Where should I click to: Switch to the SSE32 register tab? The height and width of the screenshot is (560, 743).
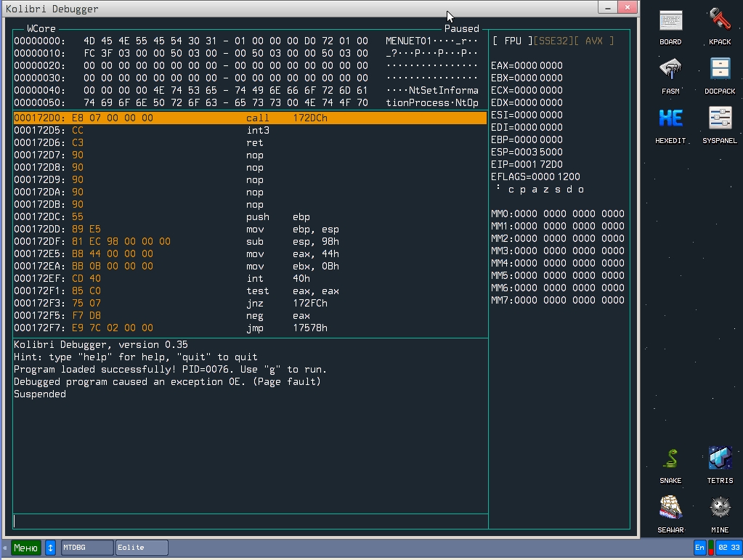[x=552, y=41]
